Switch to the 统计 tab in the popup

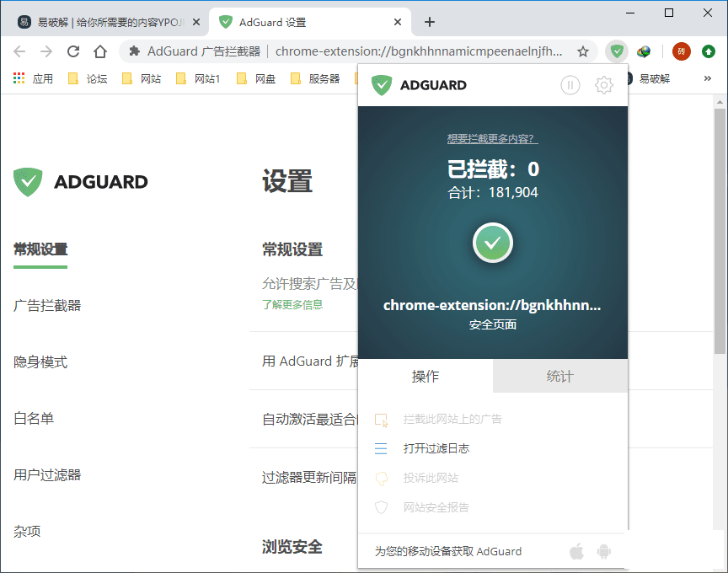560,376
